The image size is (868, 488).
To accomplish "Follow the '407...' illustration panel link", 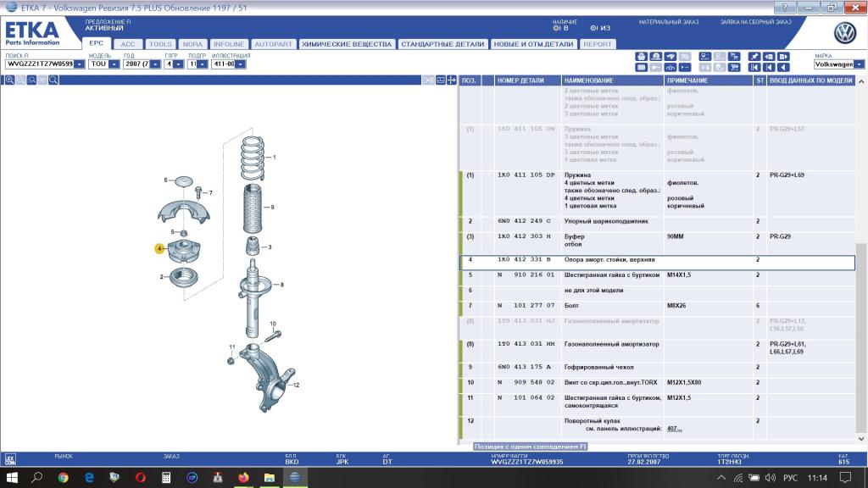I will (x=674, y=429).
